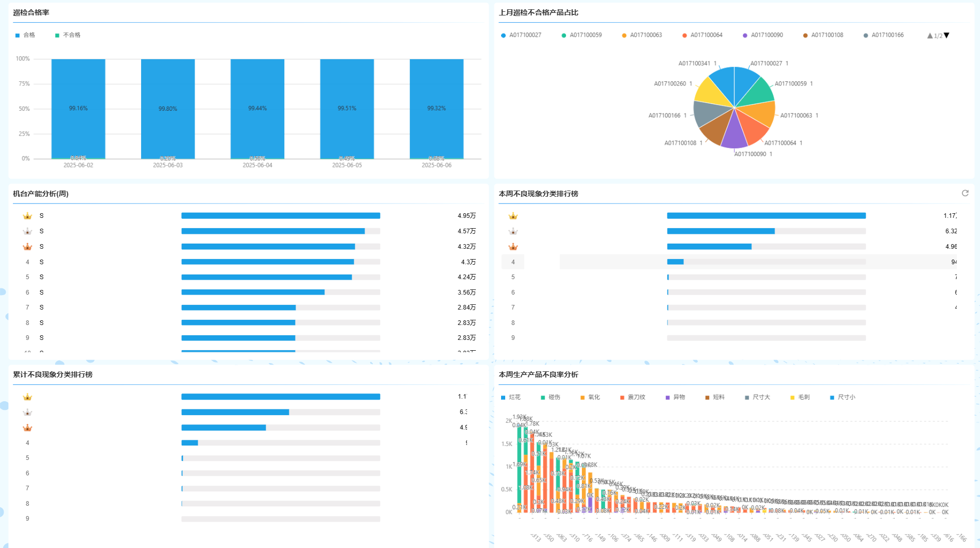
Task: Click bronze crown in 机台产能分析(周) list
Action: (x=27, y=247)
